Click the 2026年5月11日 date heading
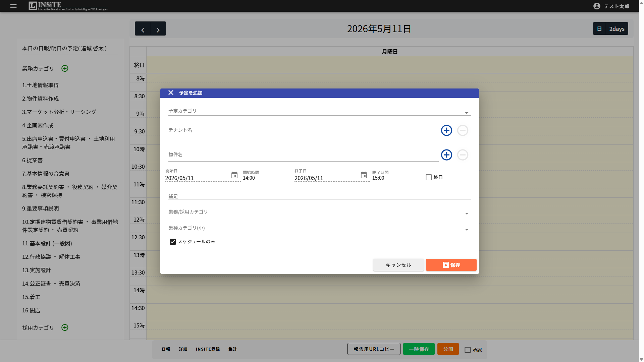Viewport: 644px width, 362px height. click(x=379, y=29)
